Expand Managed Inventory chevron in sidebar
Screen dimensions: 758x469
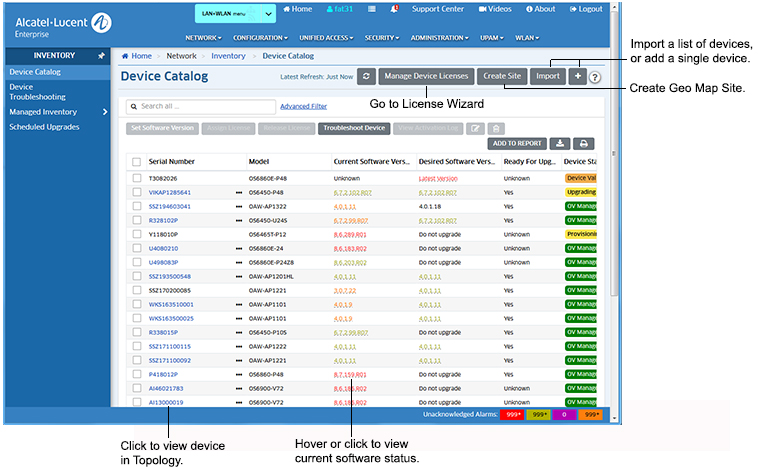(105, 112)
